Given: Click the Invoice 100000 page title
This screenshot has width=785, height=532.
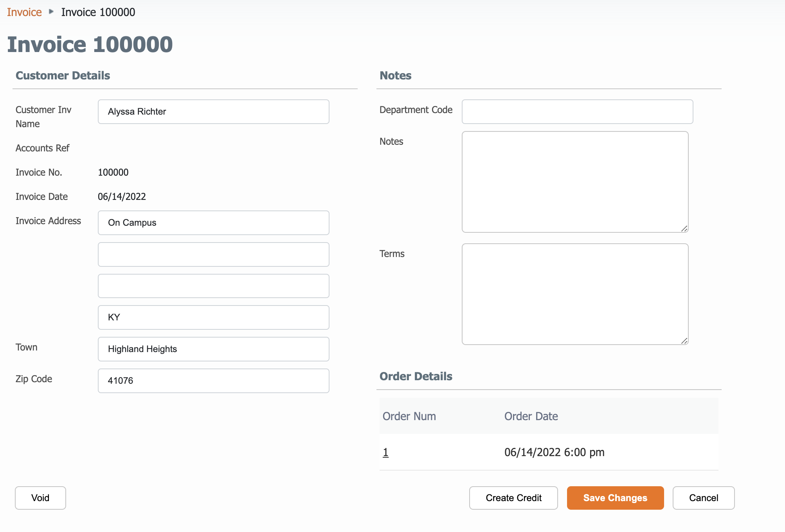Looking at the screenshot, I should (90, 44).
